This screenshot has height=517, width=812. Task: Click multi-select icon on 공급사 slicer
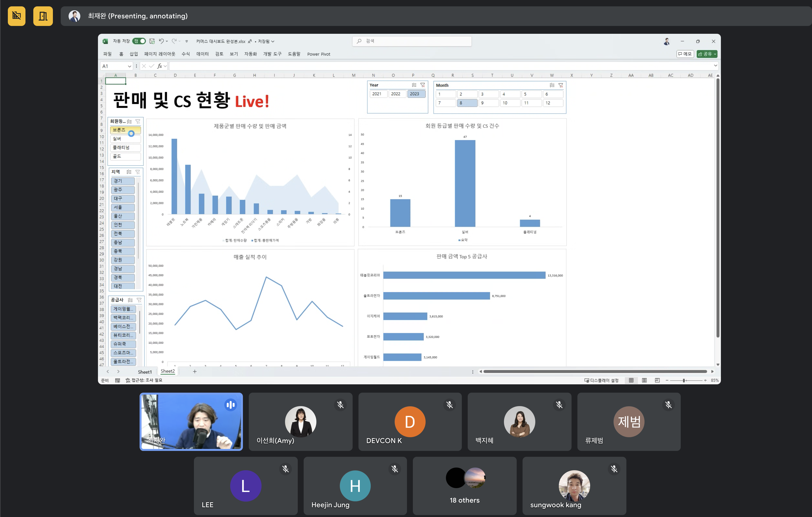[x=130, y=300]
